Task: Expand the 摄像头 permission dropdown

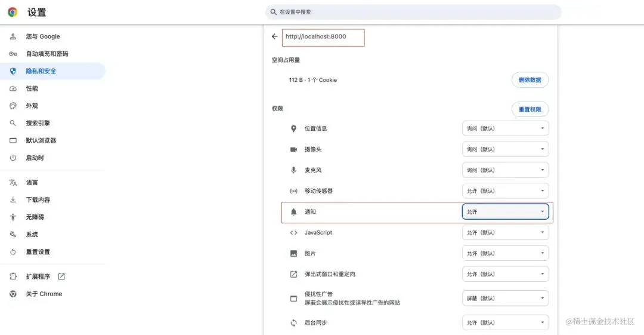Action: [505, 149]
